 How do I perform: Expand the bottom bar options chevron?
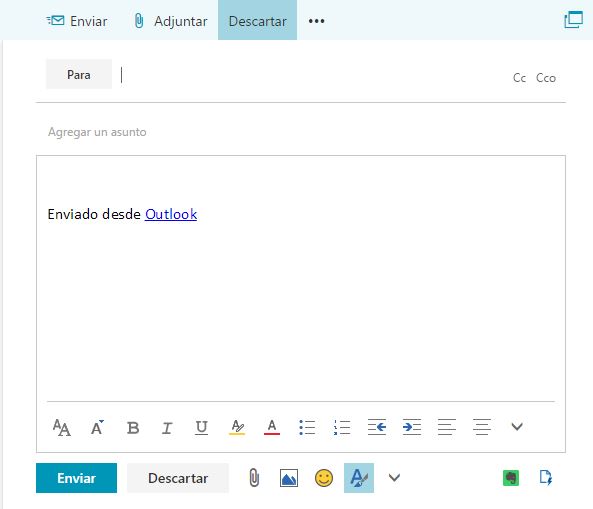pyautogui.click(x=394, y=478)
